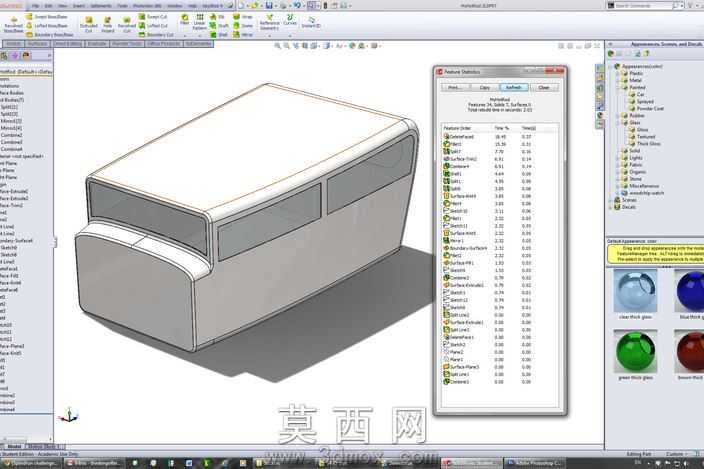704x469 pixels.
Task: Select the Lofted Boss/Base tool
Action: coord(47,26)
